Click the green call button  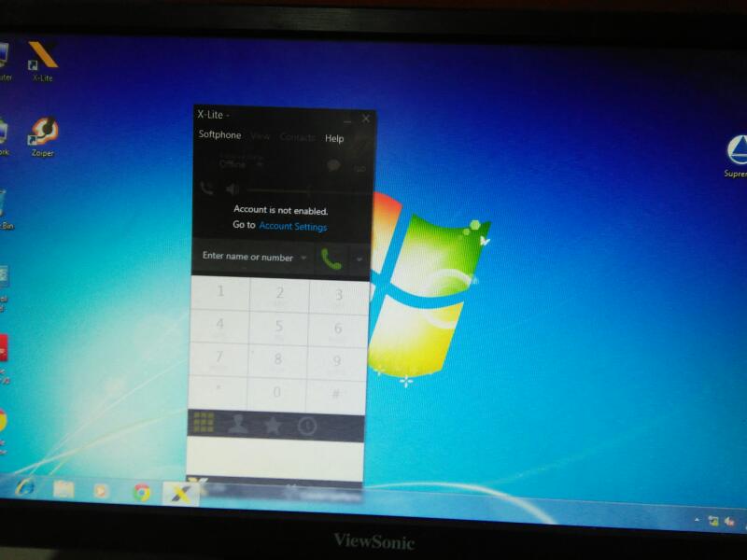(331, 259)
